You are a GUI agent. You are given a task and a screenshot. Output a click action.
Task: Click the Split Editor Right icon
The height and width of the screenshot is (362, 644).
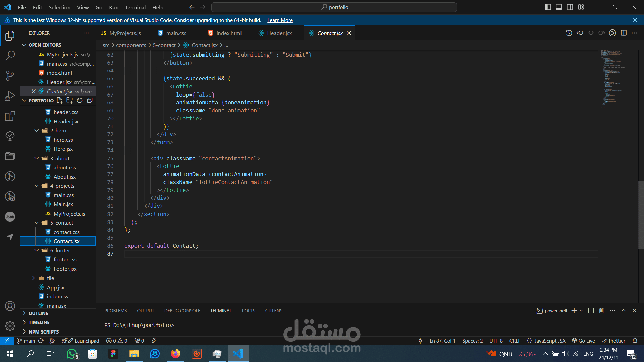click(x=624, y=33)
